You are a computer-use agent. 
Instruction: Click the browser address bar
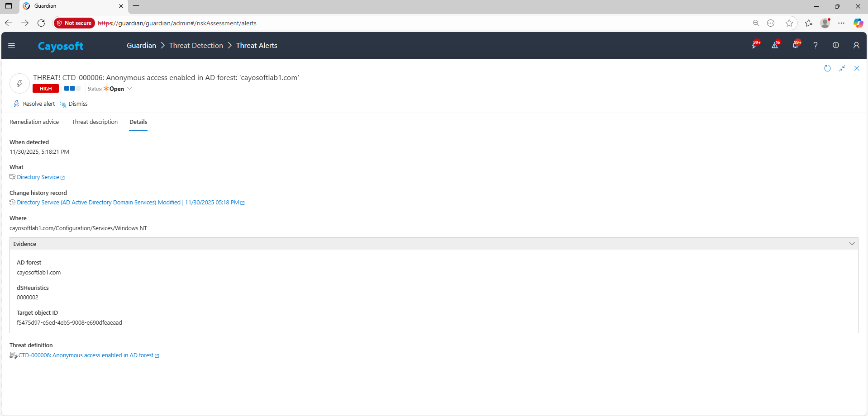pos(407,23)
